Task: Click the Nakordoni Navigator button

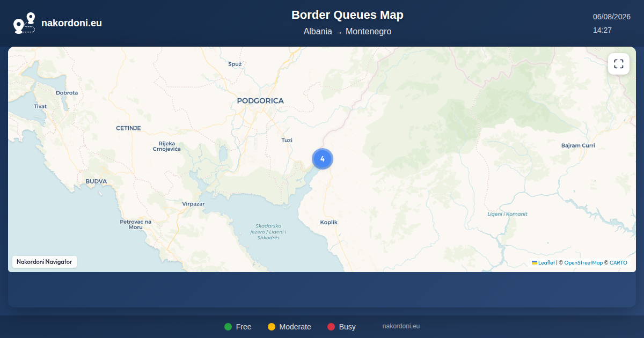Action: [x=45, y=262]
